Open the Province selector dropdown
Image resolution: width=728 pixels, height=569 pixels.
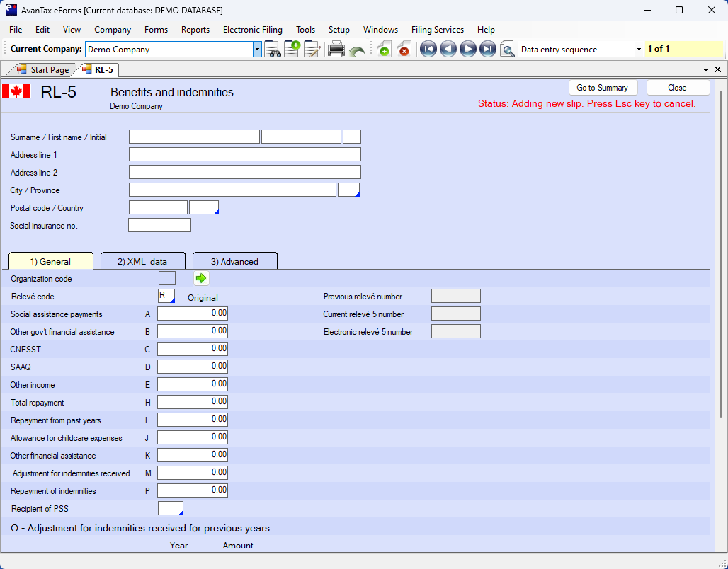coord(349,190)
